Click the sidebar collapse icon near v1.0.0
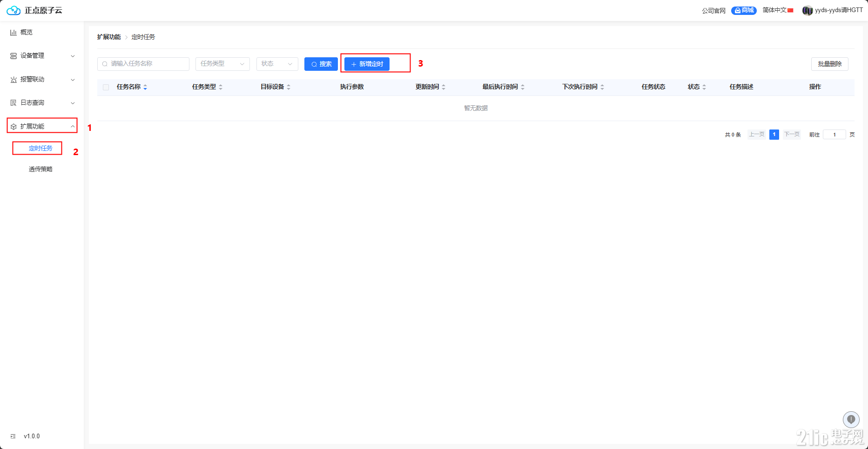 [x=13, y=436]
